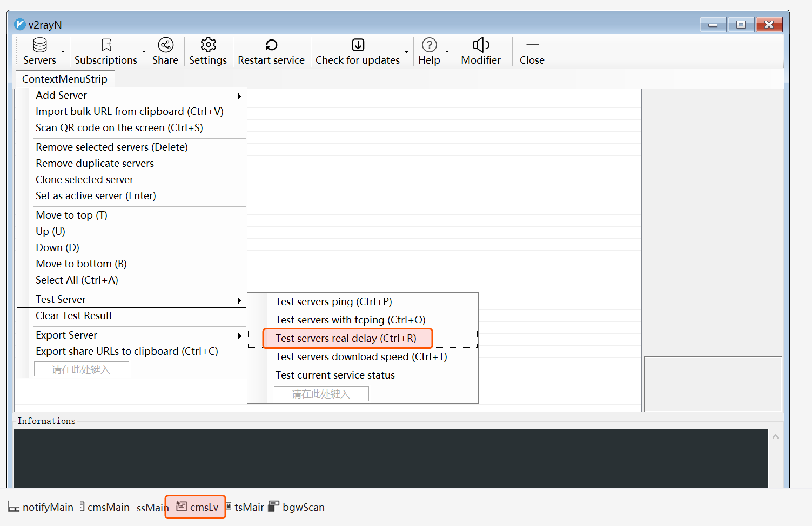This screenshot has width=812, height=526.
Task: Click the Restart service icon
Action: (271, 45)
